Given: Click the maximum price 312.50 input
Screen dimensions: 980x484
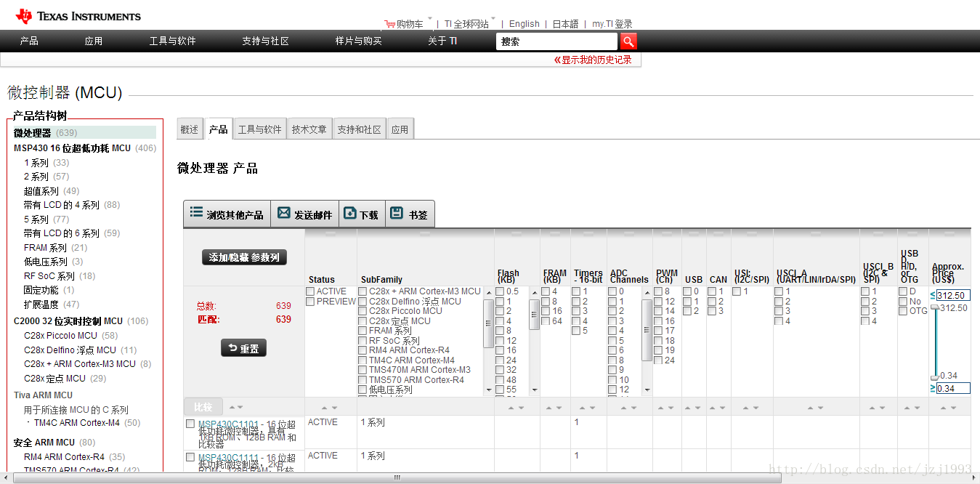Looking at the screenshot, I should click(x=953, y=295).
